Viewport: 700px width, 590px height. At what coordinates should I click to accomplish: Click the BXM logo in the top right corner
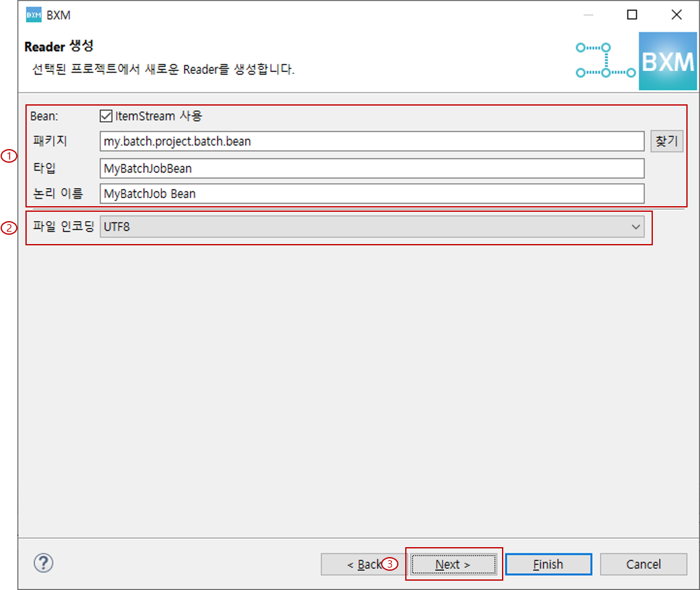pos(668,61)
